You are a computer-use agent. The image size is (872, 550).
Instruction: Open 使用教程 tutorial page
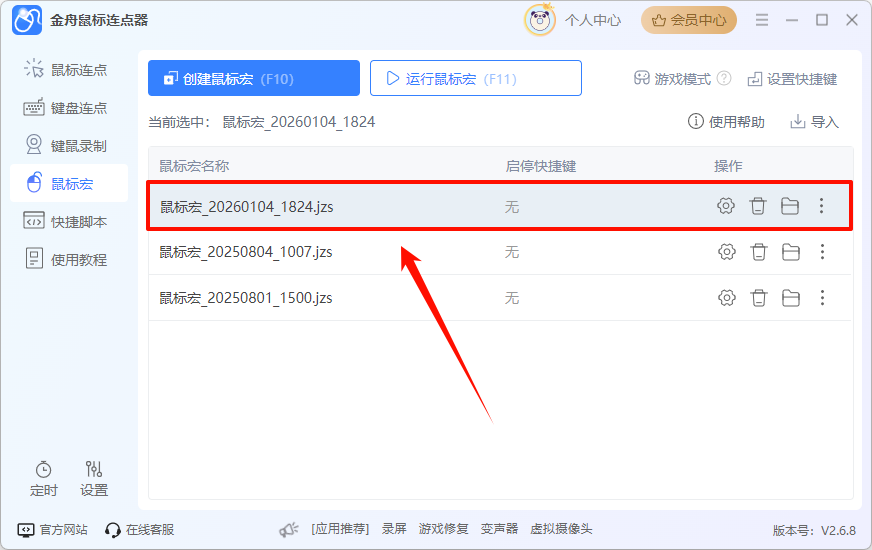pos(66,259)
